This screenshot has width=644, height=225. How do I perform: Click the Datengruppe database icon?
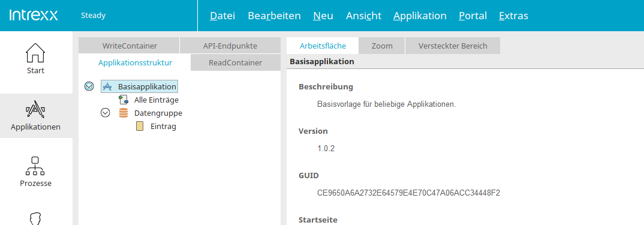[x=123, y=113]
